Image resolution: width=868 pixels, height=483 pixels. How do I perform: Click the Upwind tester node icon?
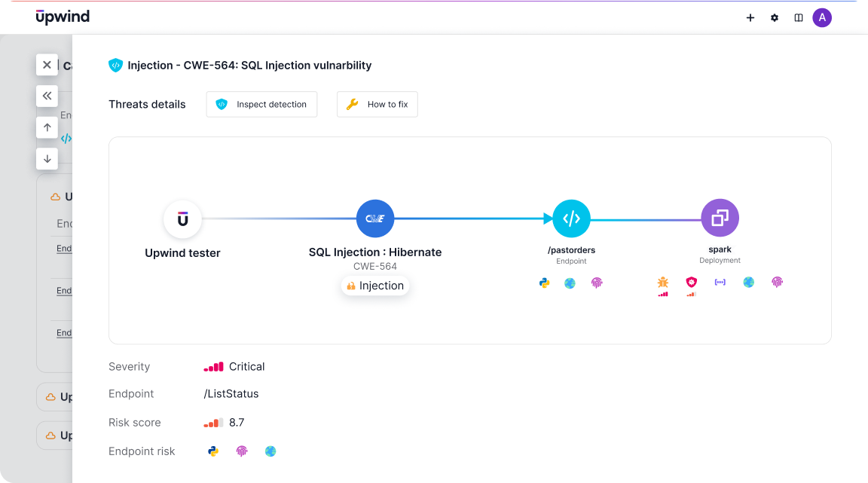click(x=182, y=218)
